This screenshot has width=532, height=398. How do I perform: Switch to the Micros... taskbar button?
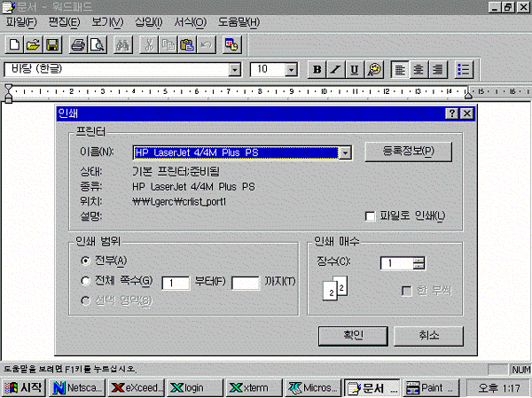(x=313, y=388)
